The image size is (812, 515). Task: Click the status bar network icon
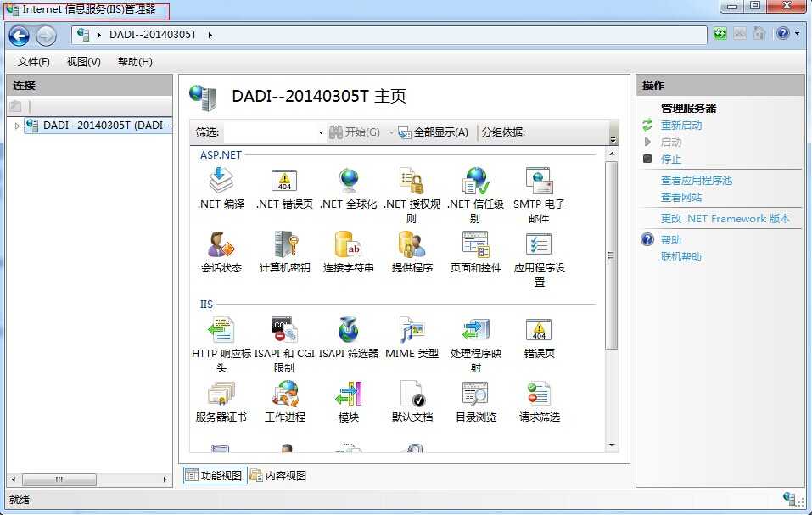789,500
